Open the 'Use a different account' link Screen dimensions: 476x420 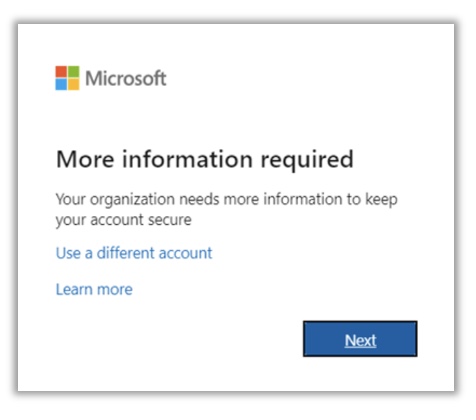point(134,253)
